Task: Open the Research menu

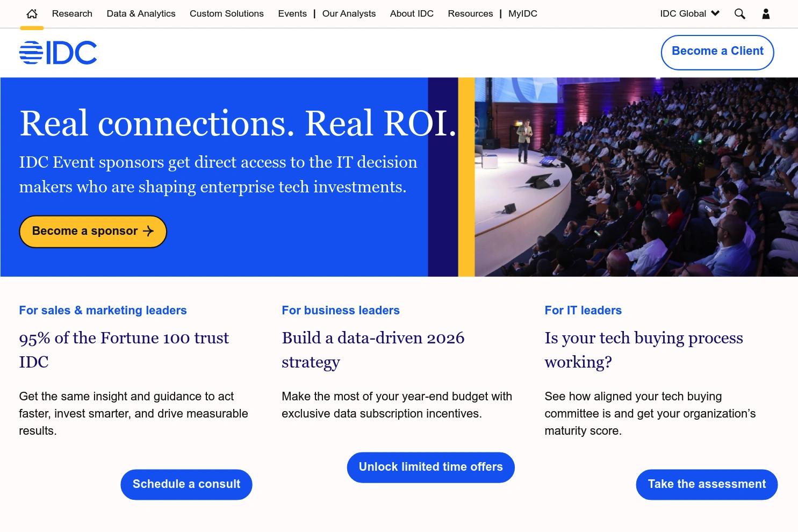Action: coord(72,13)
